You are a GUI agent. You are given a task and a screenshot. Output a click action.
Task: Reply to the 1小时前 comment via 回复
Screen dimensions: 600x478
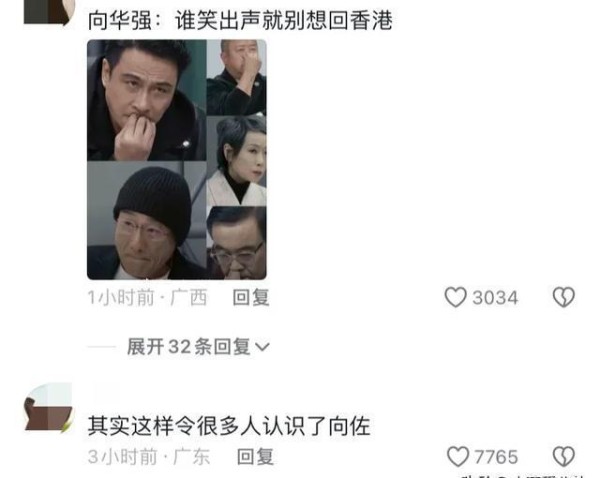point(251,298)
